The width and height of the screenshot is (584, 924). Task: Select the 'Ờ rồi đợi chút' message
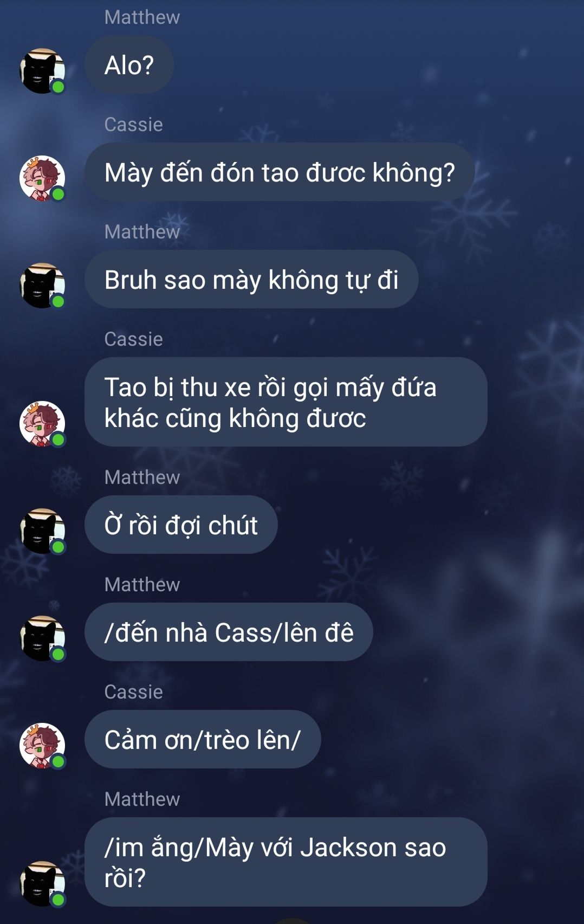click(181, 525)
